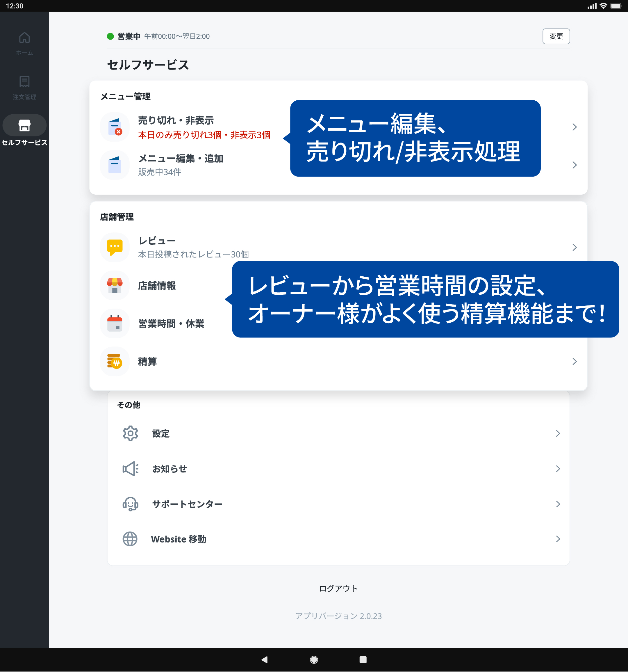
Task: Open the 設定 row label
Action: point(161,433)
